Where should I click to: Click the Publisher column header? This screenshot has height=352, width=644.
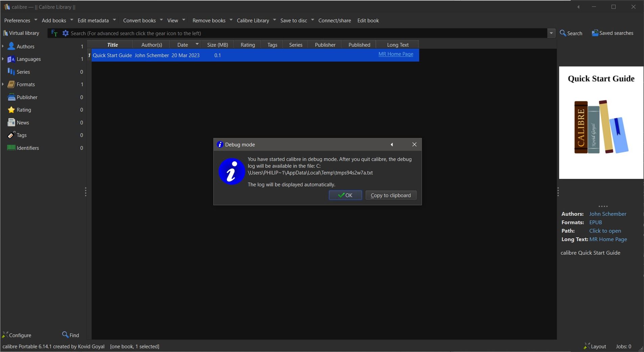tap(325, 45)
